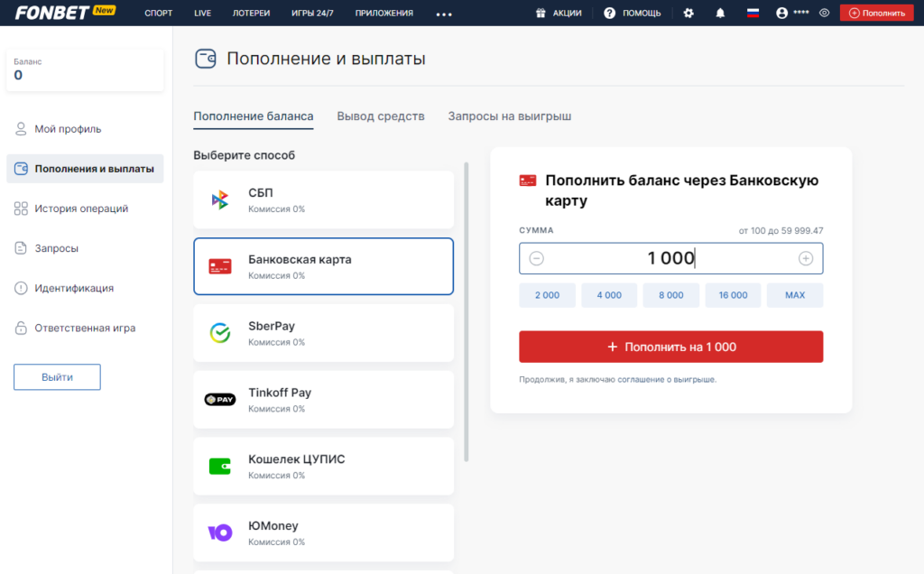Choose the 4 000 preset amount
This screenshot has width=924, height=574.
(x=609, y=295)
